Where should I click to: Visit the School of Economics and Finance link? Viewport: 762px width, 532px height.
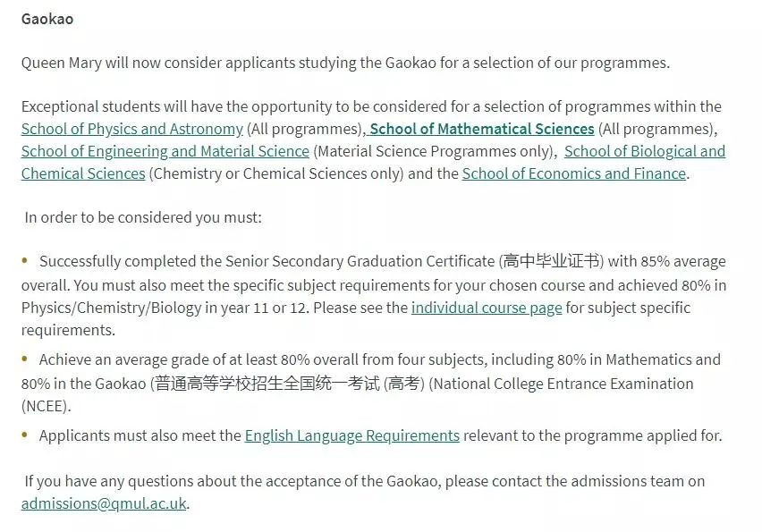point(573,173)
